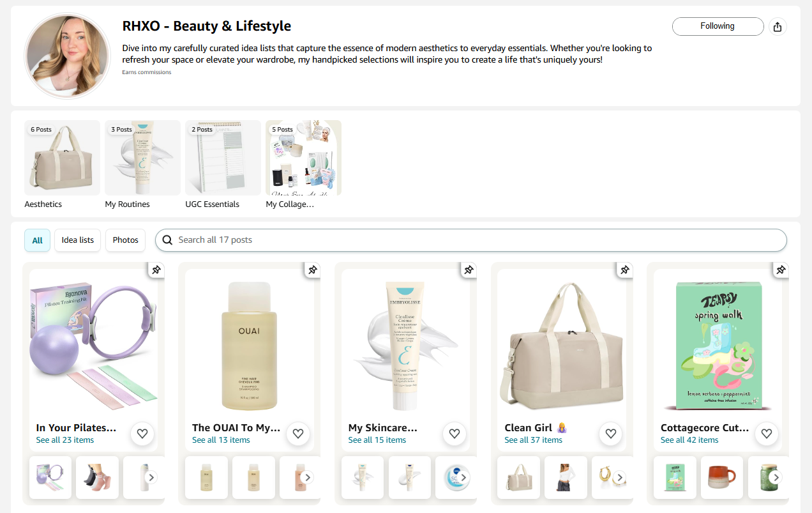
Task: Click the search magnifier icon
Action: [x=167, y=240]
